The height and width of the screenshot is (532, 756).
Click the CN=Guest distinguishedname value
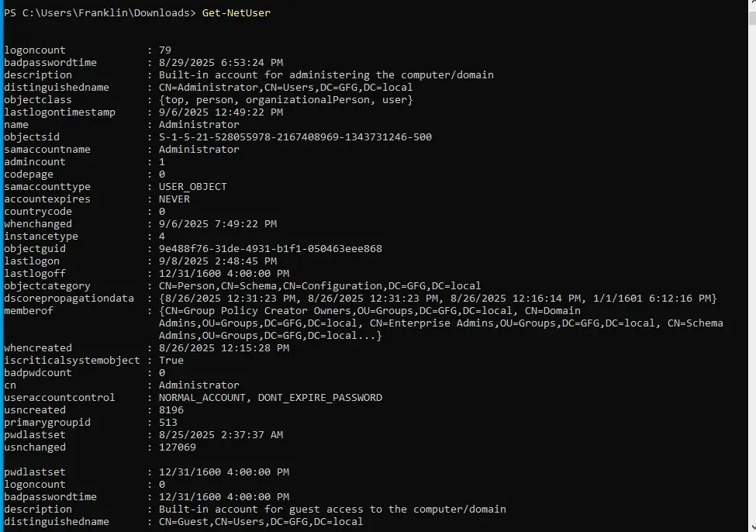tap(261, 522)
